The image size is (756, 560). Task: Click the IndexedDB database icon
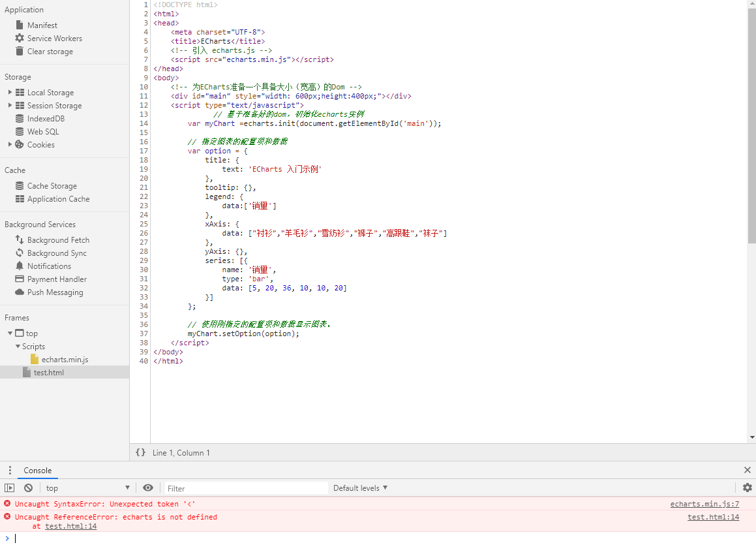pos(20,118)
